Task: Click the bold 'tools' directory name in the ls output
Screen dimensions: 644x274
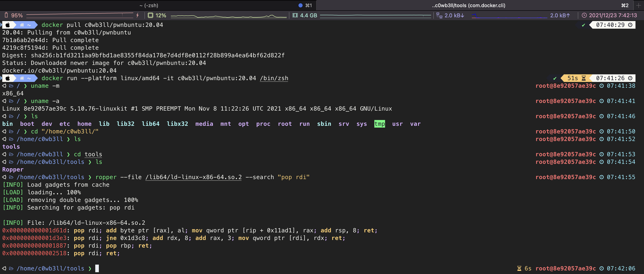Action: (11, 147)
